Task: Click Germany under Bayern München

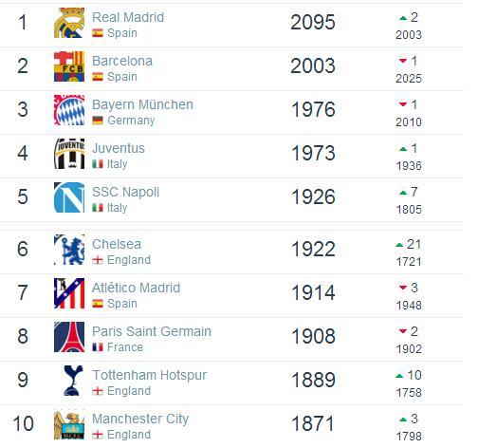Action: point(131,121)
